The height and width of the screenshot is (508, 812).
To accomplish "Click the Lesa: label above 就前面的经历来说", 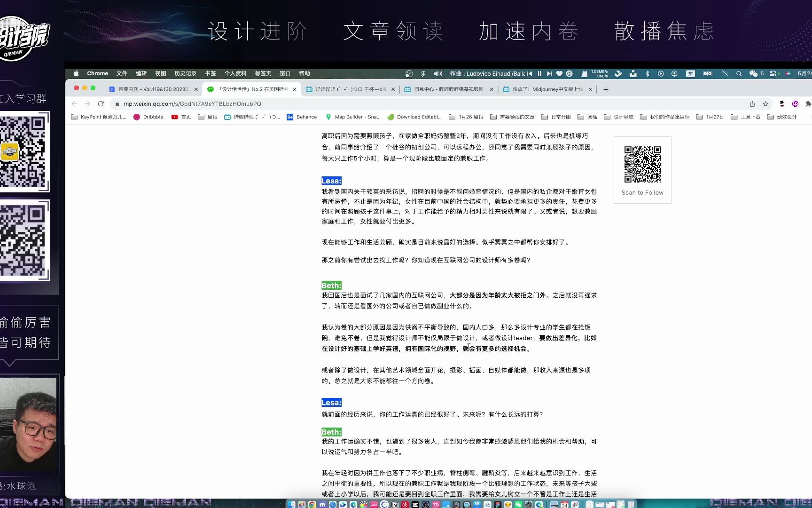I will (x=331, y=403).
